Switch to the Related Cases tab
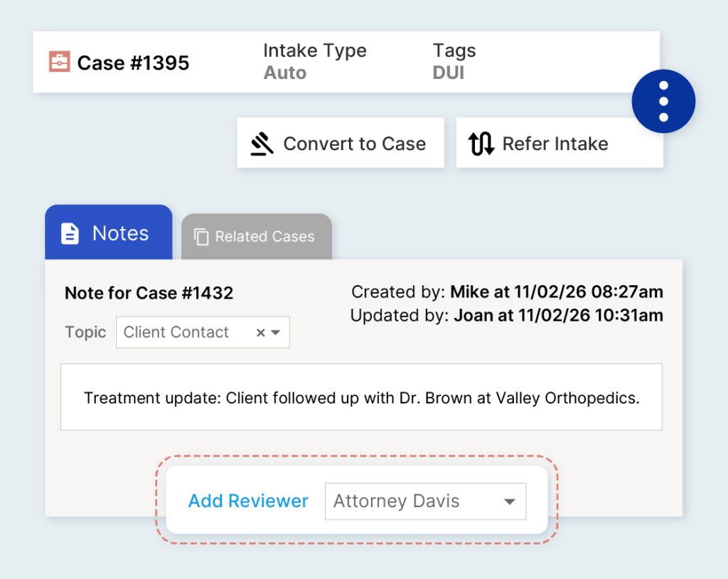Image resolution: width=728 pixels, height=579 pixels. [x=257, y=237]
